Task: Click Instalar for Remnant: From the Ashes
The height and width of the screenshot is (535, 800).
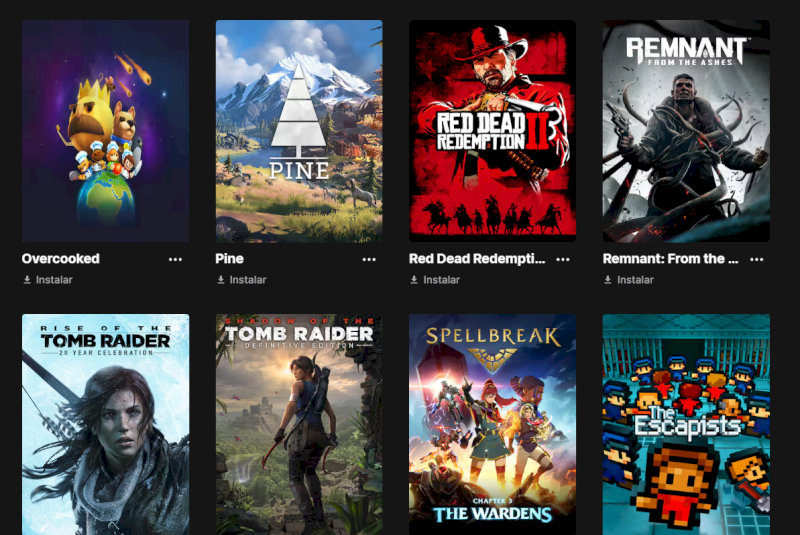Action: [x=635, y=279]
